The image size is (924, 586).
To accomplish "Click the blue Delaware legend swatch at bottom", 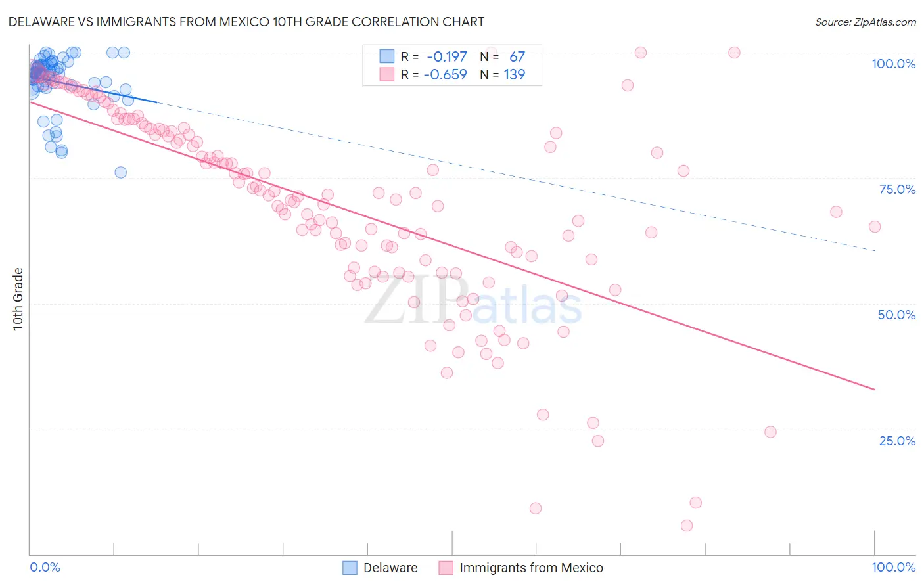I will coord(350,568).
